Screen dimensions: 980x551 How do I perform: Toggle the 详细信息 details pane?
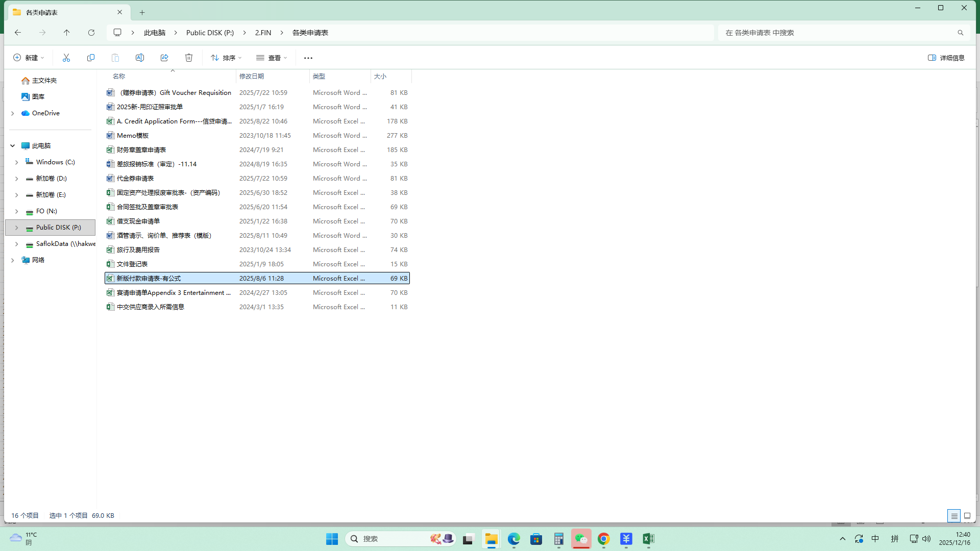click(x=946, y=58)
